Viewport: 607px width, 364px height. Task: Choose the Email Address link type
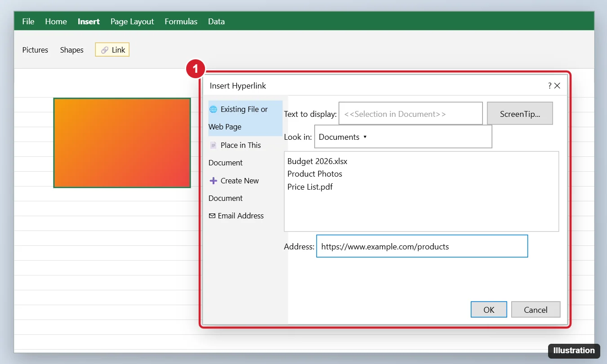[245, 216]
